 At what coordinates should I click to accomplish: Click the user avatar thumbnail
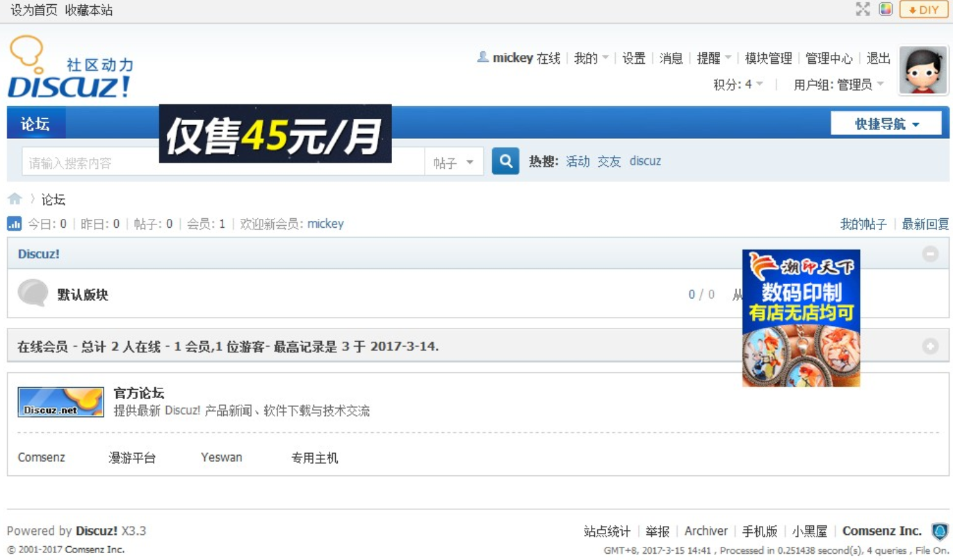[923, 70]
